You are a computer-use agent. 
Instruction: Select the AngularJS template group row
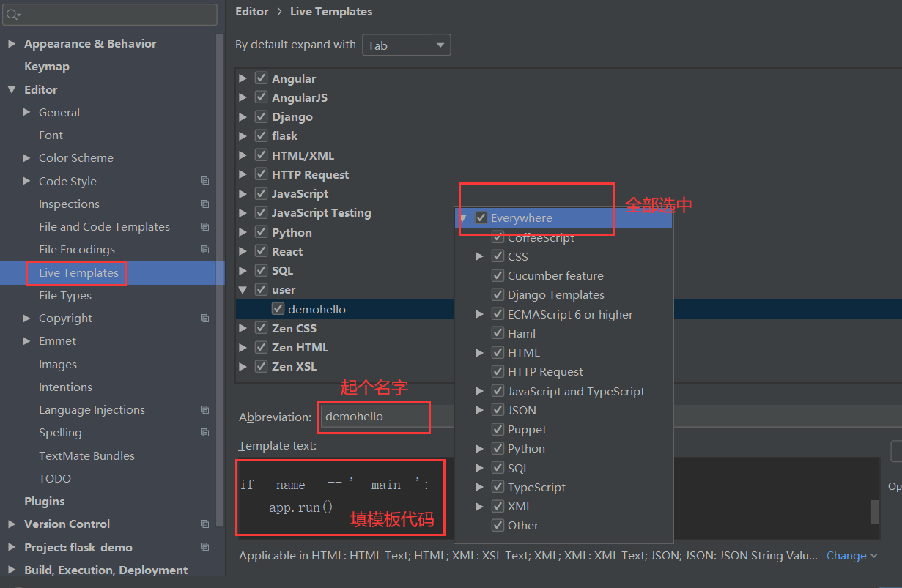tap(300, 97)
